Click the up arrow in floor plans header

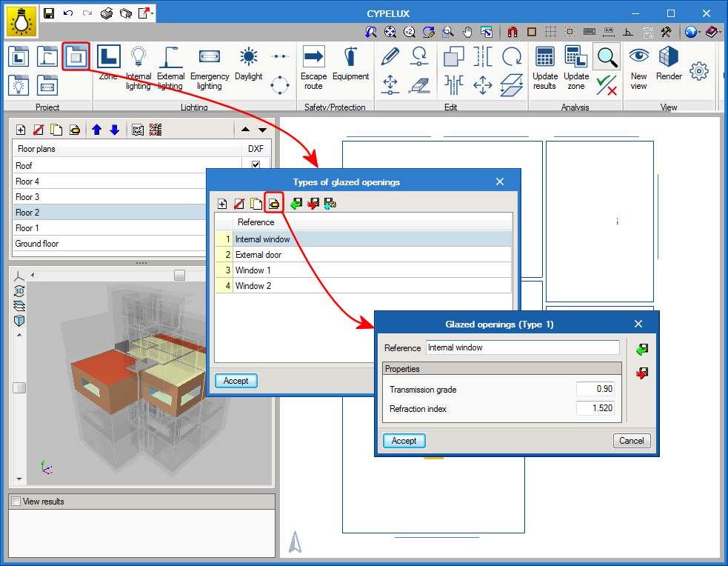[x=246, y=130]
